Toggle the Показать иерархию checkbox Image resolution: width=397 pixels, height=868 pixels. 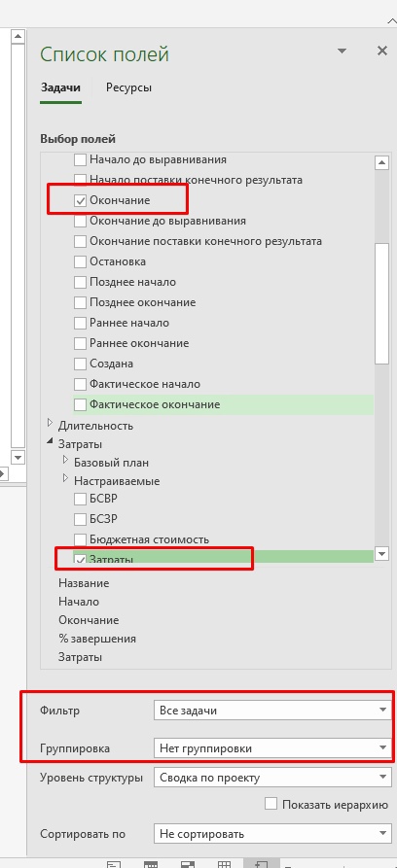tap(271, 804)
